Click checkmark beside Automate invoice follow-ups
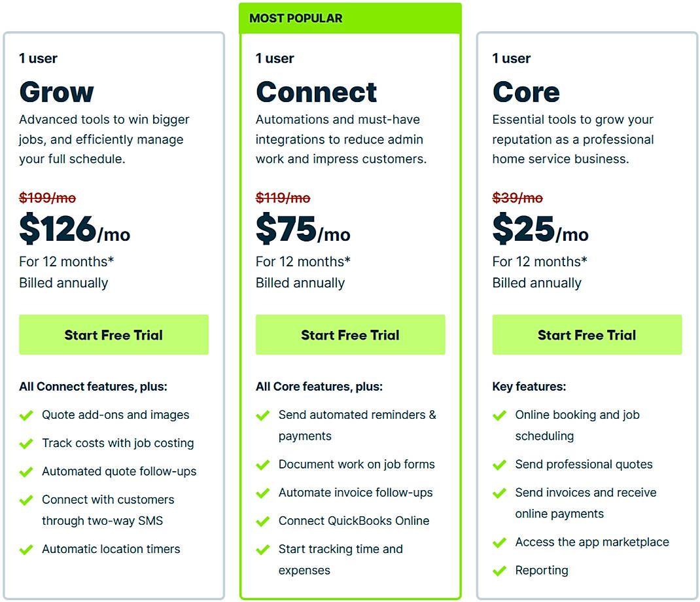The width and height of the screenshot is (700, 602). (x=263, y=493)
